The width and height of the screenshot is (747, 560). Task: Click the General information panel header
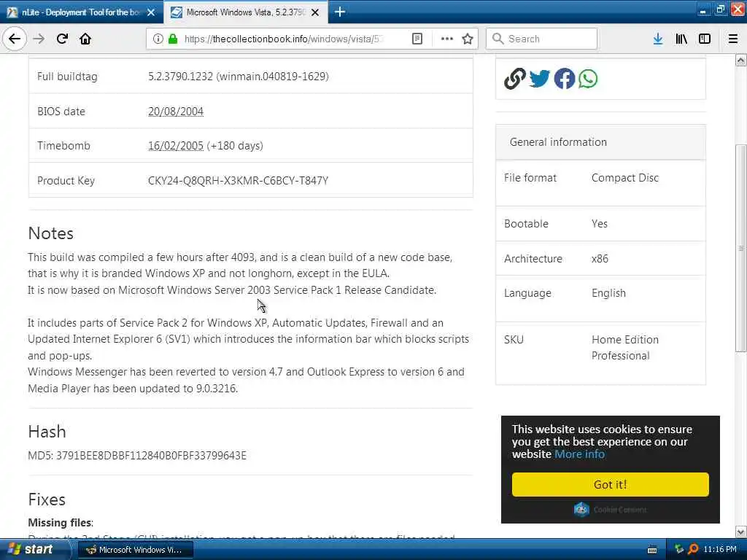point(600,142)
